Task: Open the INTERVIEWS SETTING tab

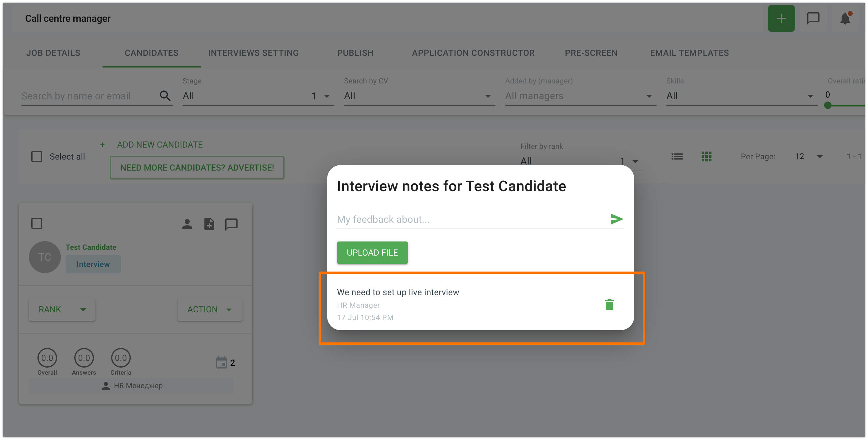Action: point(253,53)
